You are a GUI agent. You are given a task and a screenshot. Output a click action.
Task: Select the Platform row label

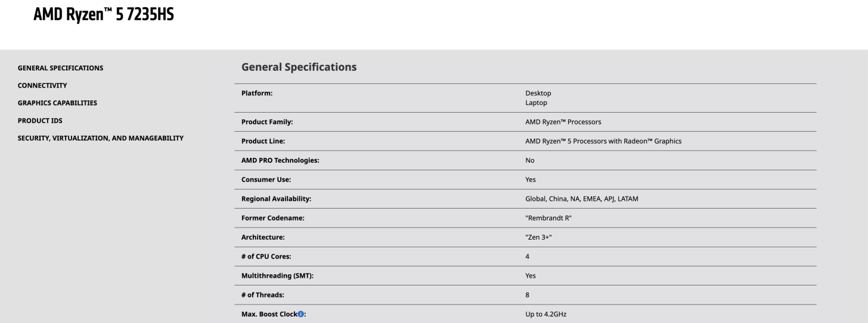click(256, 93)
